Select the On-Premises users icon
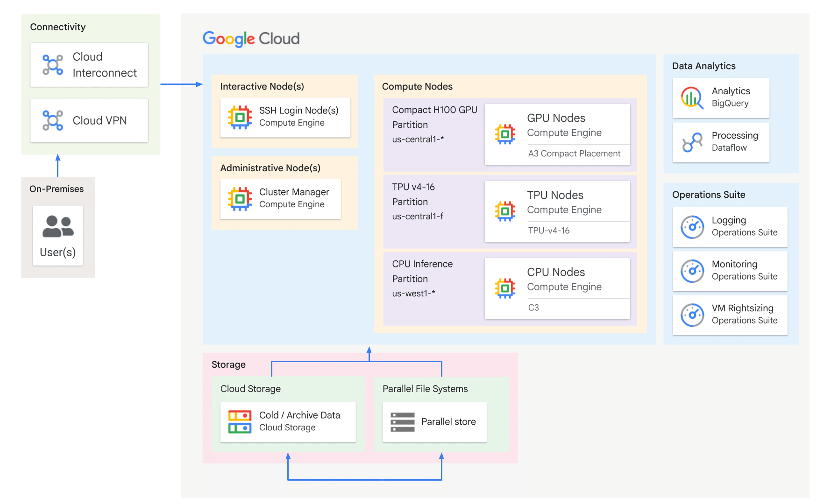This screenshot has width=831, height=504. 58,226
